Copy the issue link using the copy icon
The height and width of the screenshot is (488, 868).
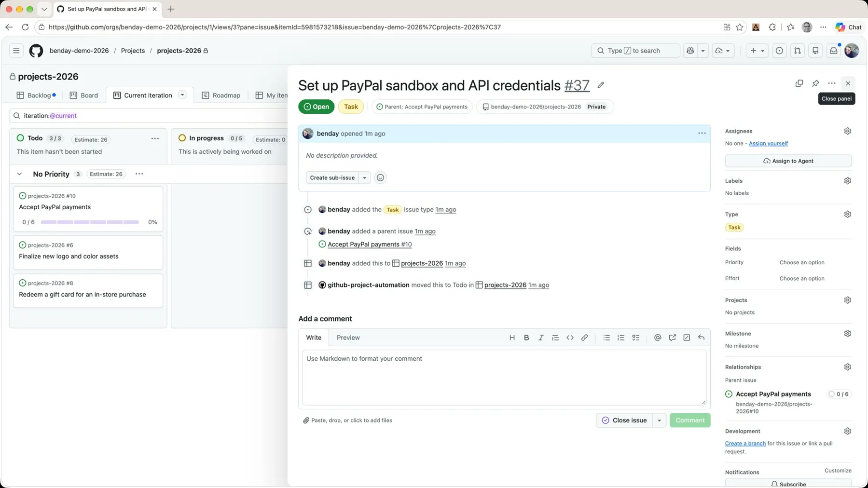(799, 83)
